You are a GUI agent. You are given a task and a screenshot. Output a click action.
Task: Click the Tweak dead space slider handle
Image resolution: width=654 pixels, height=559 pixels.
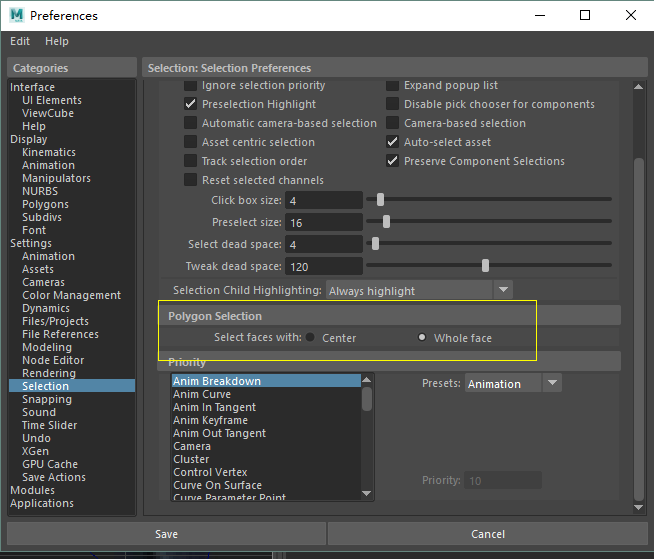tap(485, 265)
